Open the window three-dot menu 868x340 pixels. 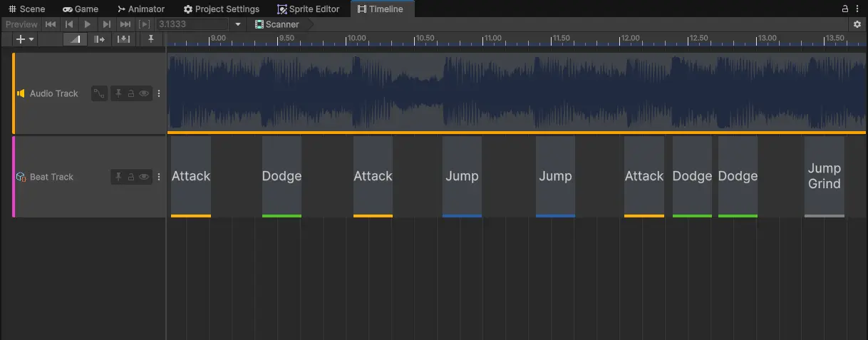coord(859,9)
